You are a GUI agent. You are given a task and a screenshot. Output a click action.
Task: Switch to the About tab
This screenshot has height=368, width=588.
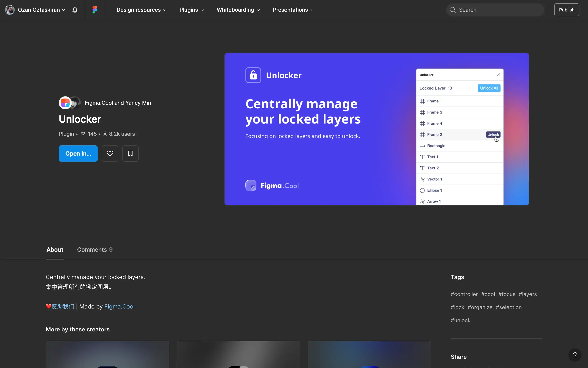pyautogui.click(x=55, y=249)
